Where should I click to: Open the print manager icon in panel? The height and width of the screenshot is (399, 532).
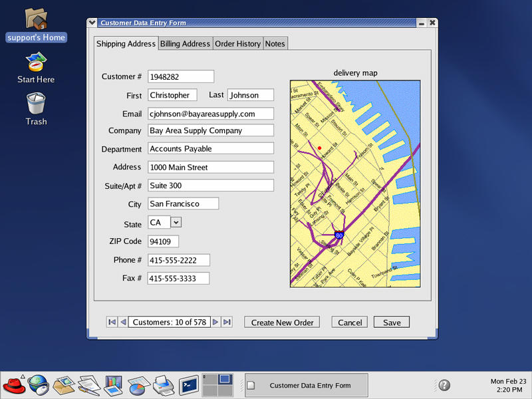pyautogui.click(x=164, y=385)
